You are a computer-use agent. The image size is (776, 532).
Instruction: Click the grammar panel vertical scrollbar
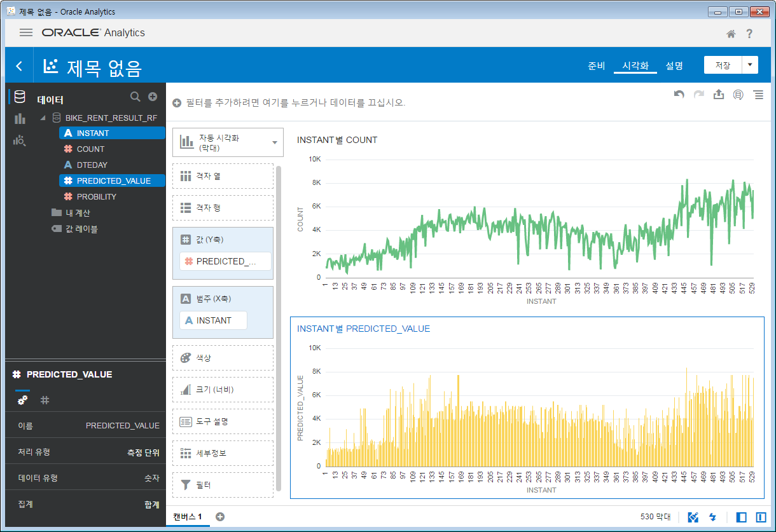pyautogui.click(x=279, y=328)
